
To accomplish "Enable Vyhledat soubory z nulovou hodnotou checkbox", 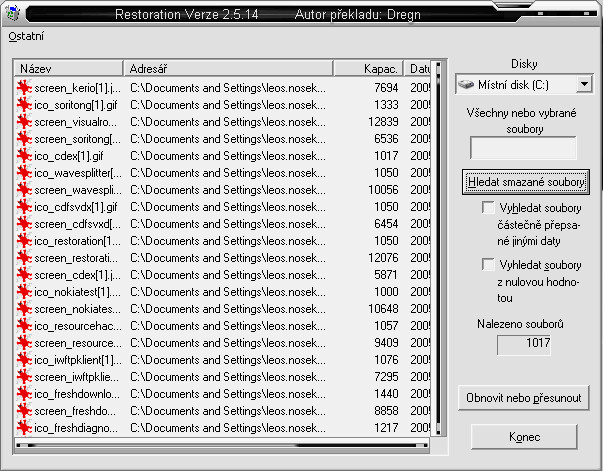I will pos(488,265).
